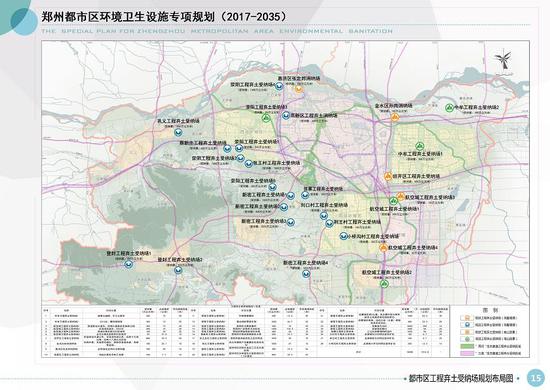Click green marker for 航空城工程弃土受纳场2
The image size is (550, 390).
385,283
